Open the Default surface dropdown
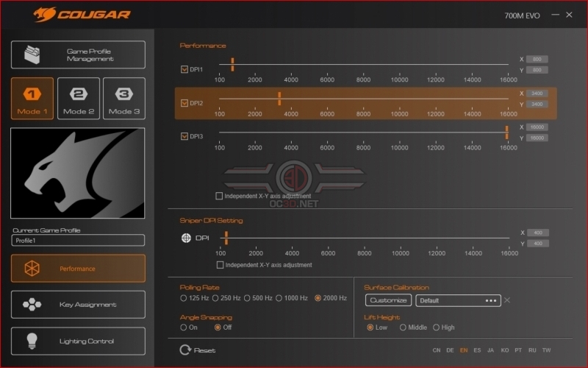The height and width of the screenshot is (368, 588). pos(458,300)
